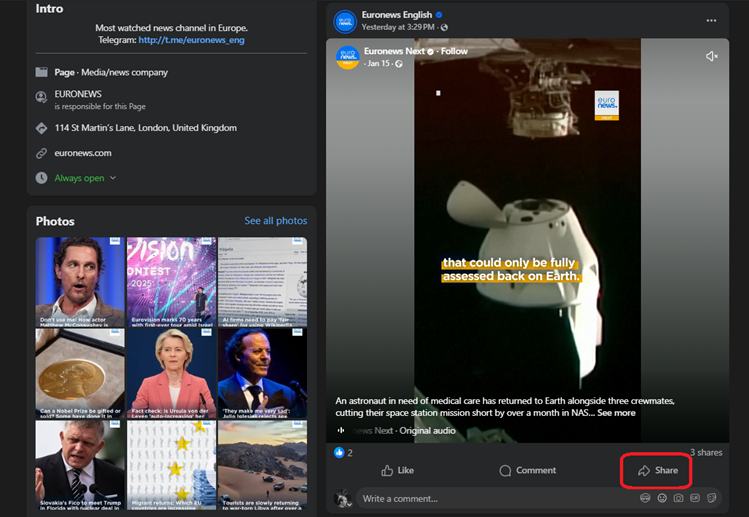Open the sticker picker in the comment box
Viewport: 749px width, 517px height.
tap(711, 498)
